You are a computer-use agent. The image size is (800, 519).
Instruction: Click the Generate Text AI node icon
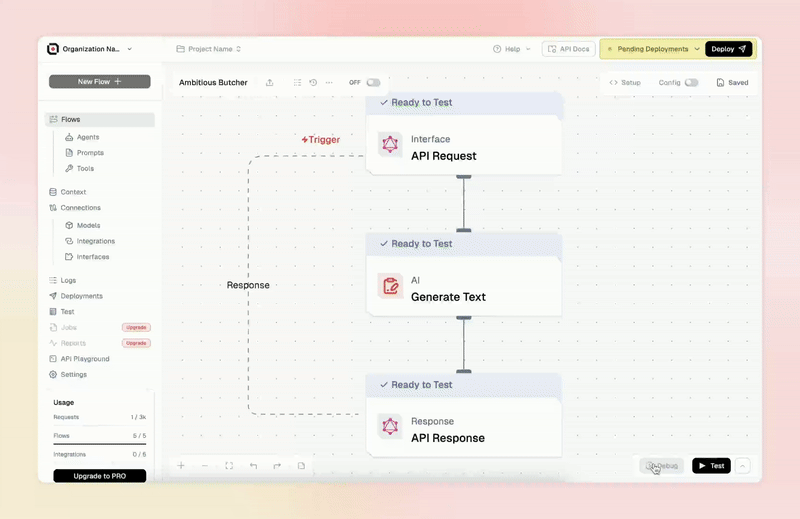point(390,286)
